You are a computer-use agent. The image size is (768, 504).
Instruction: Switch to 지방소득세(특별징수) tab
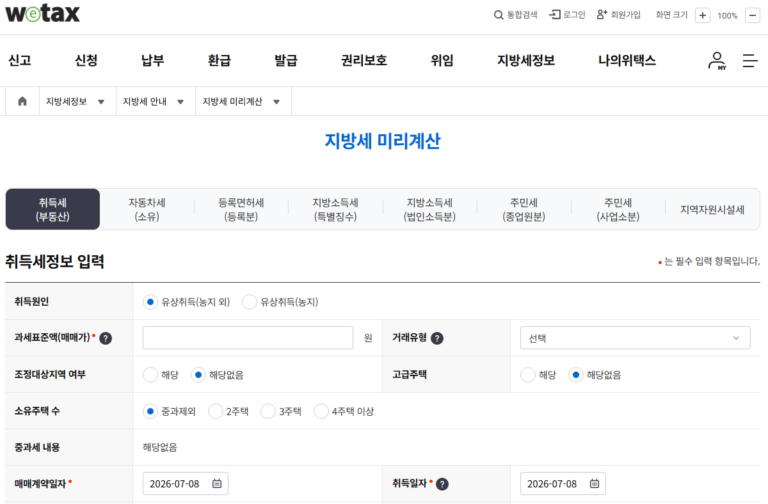pyautogui.click(x=336, y=209)
